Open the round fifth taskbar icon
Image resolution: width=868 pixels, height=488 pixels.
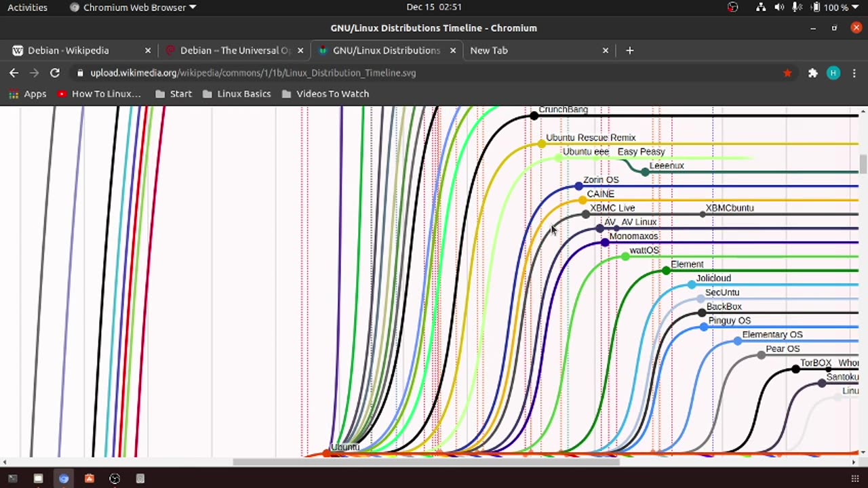(115, 479)
